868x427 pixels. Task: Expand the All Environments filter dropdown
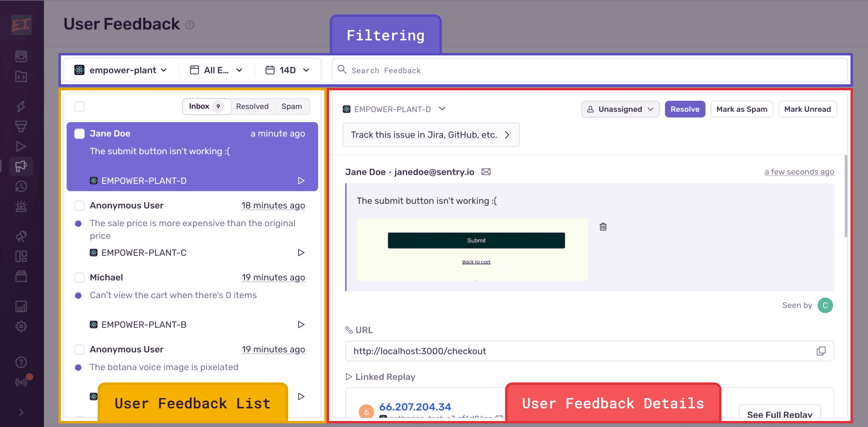[x=216, y=70]
